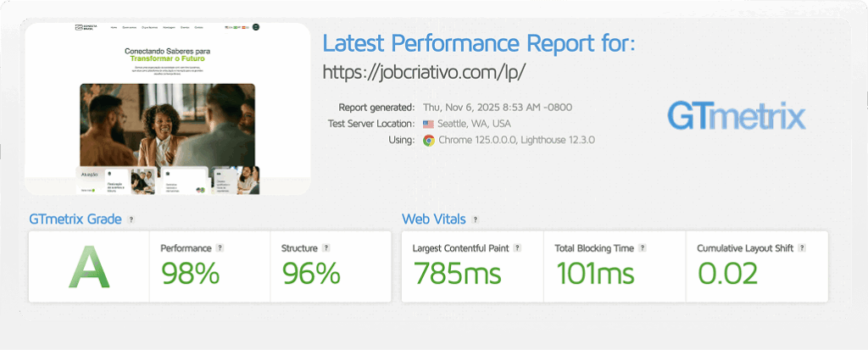The width and height of the screenshot is (868, 350).
Task: Open the Performance score help icon
Action: [x=220, y=248]
